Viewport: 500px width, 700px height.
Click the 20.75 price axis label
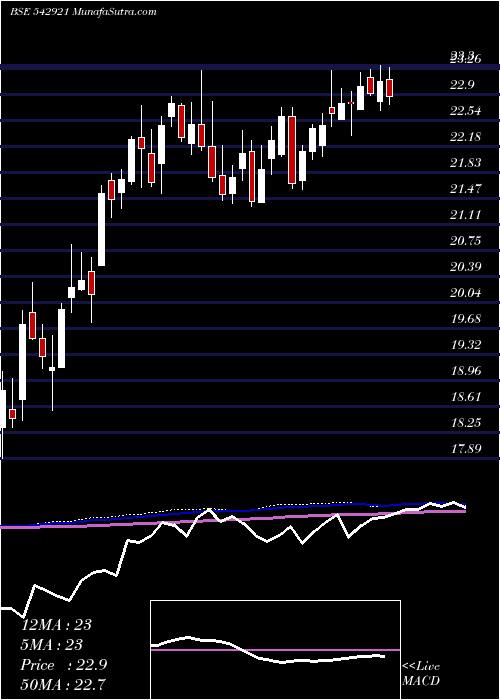point(466,241)
